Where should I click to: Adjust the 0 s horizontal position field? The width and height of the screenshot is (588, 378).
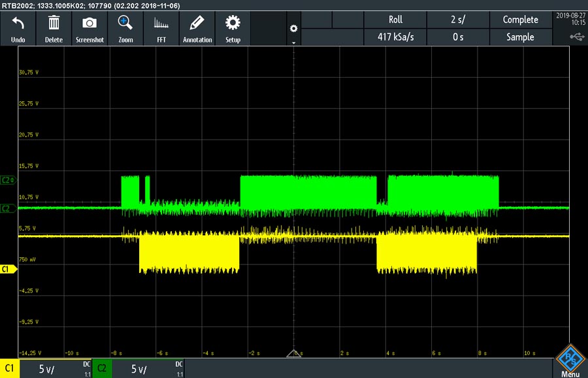458,37
